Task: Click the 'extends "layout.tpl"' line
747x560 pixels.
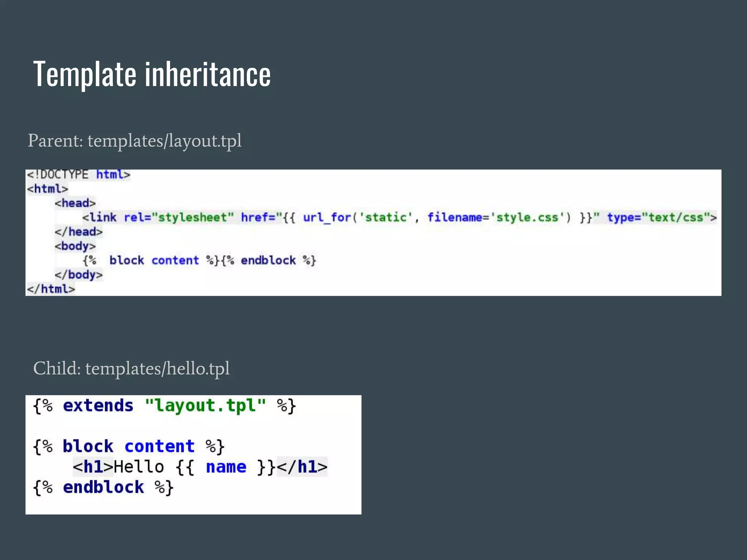Action: coord(165,406)
